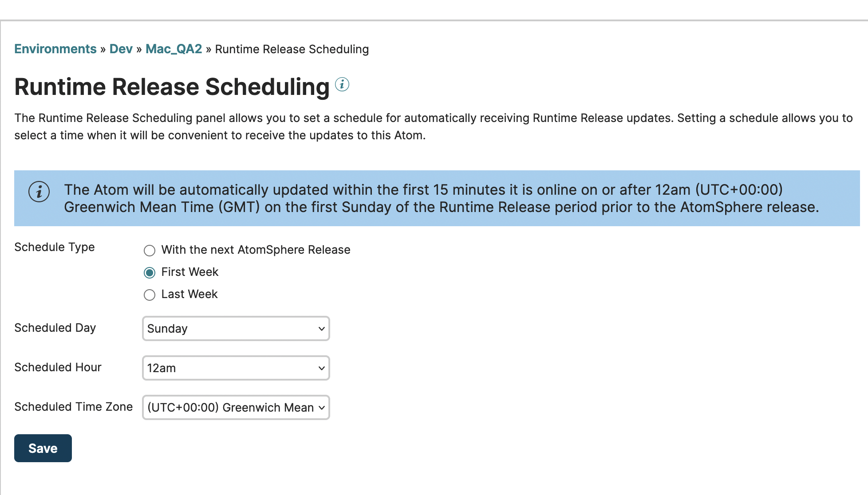Click the Sunday value in Scheduled Day
This screenshot has width=868, height=495.
click(167, 329)
